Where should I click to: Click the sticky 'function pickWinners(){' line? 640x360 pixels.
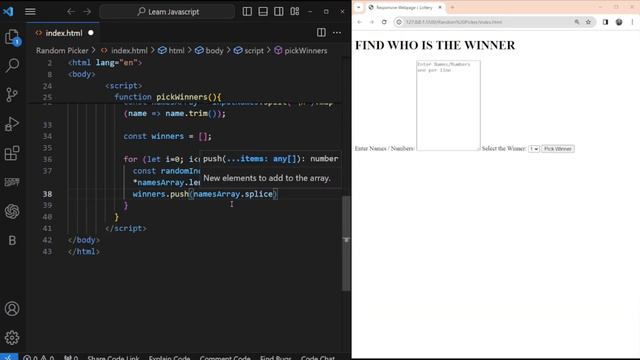[168, 97]
